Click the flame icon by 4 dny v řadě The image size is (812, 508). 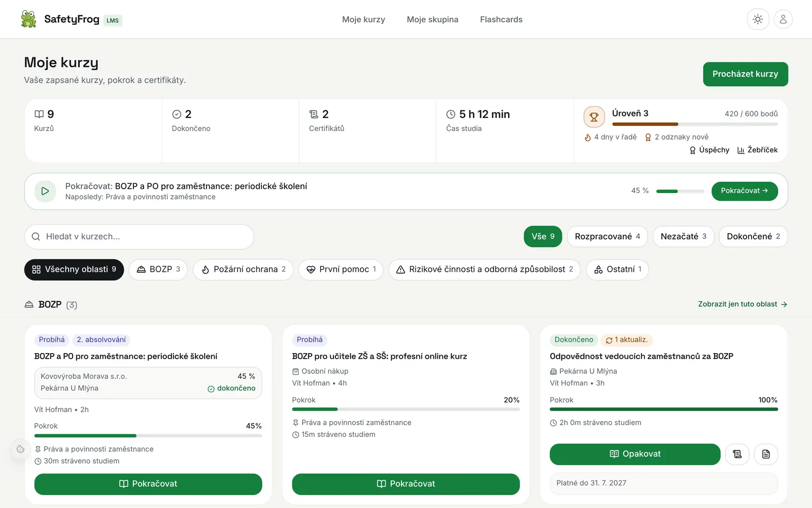tap(588, 137)
